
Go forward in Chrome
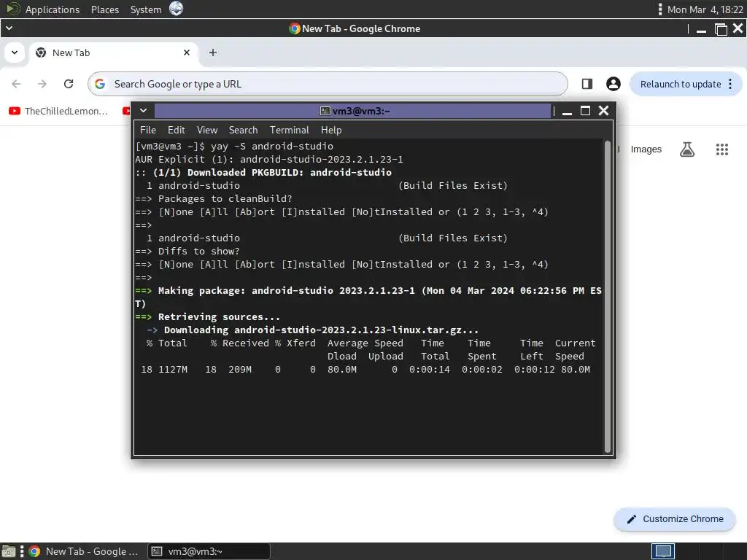coord(42,84)
